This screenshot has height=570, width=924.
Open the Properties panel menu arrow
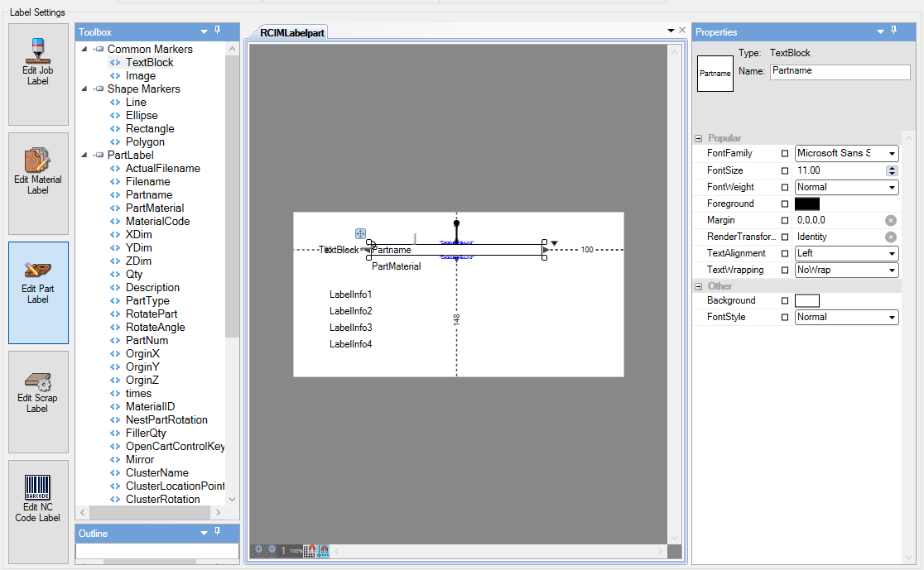point(879,31)
